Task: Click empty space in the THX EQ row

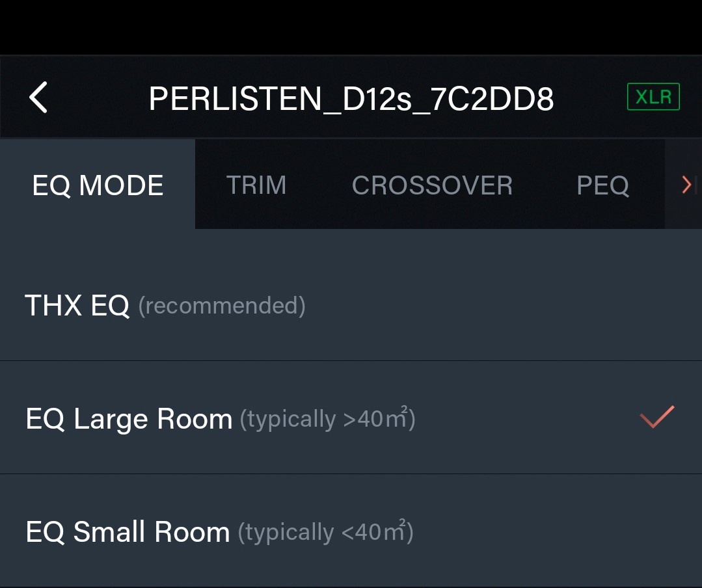Action: tap(494, 305)
